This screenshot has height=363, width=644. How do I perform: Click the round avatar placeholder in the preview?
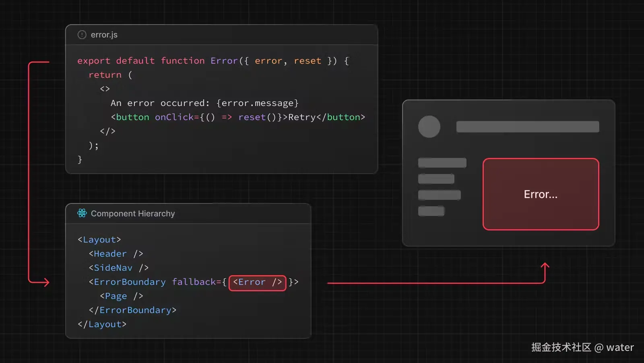pos(429,127)
